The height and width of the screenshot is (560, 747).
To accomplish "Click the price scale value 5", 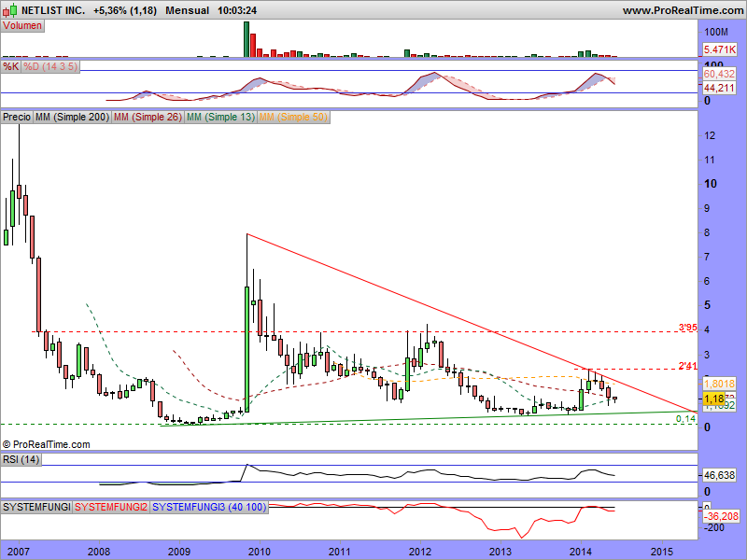I will click(708, 305).
